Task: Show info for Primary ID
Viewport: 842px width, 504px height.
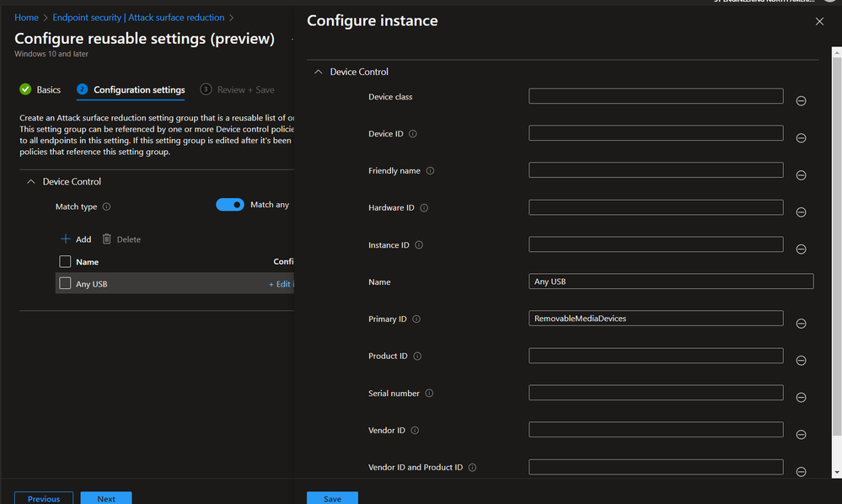Action: click(416, 319)
